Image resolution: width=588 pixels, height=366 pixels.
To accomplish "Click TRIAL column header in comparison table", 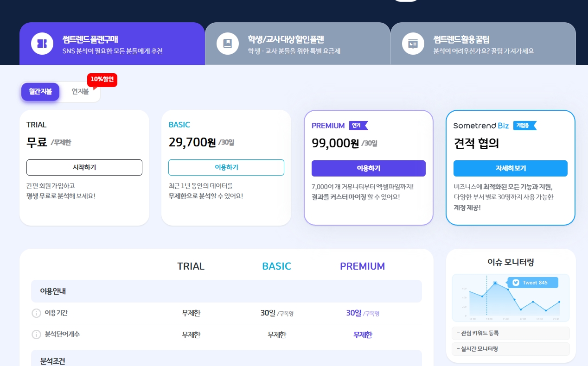I will pos(191,266).
